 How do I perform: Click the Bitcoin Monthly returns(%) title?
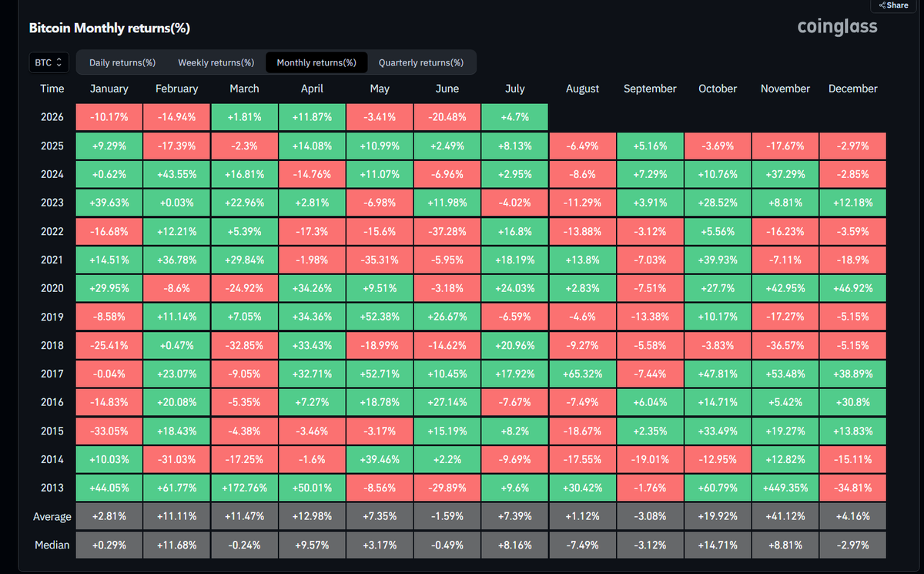click(109, 28)
